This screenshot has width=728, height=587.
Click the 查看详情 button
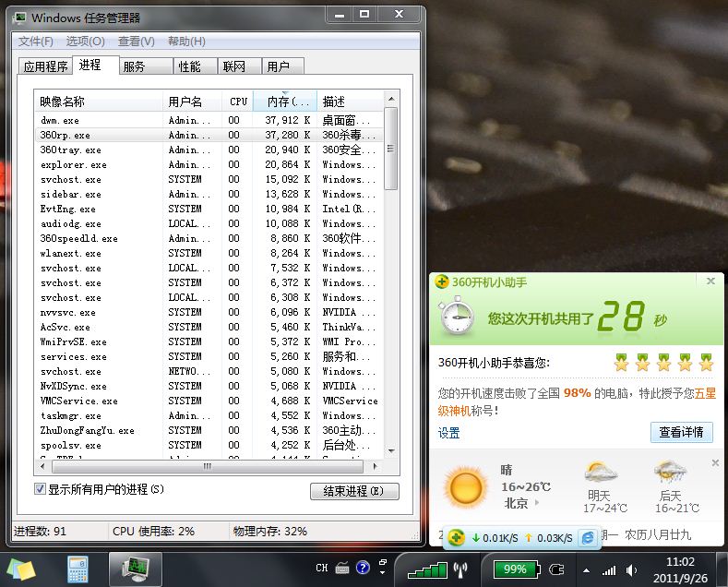682,432
